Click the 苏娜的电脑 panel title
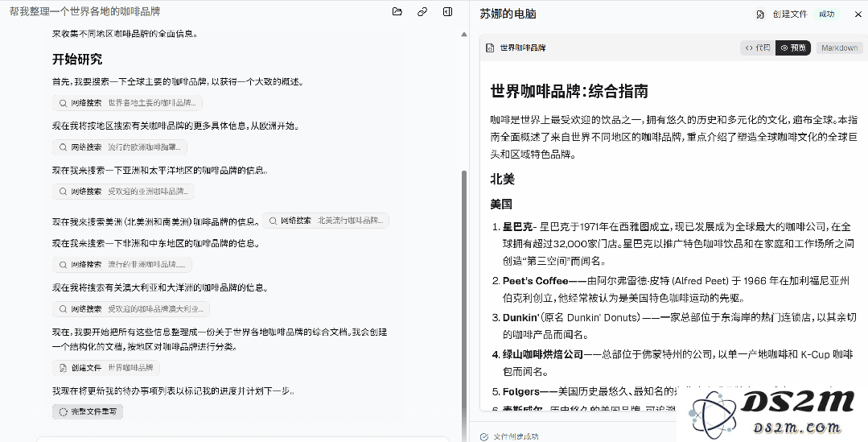Viewport: 868px width, 442px height. point(508,14)
